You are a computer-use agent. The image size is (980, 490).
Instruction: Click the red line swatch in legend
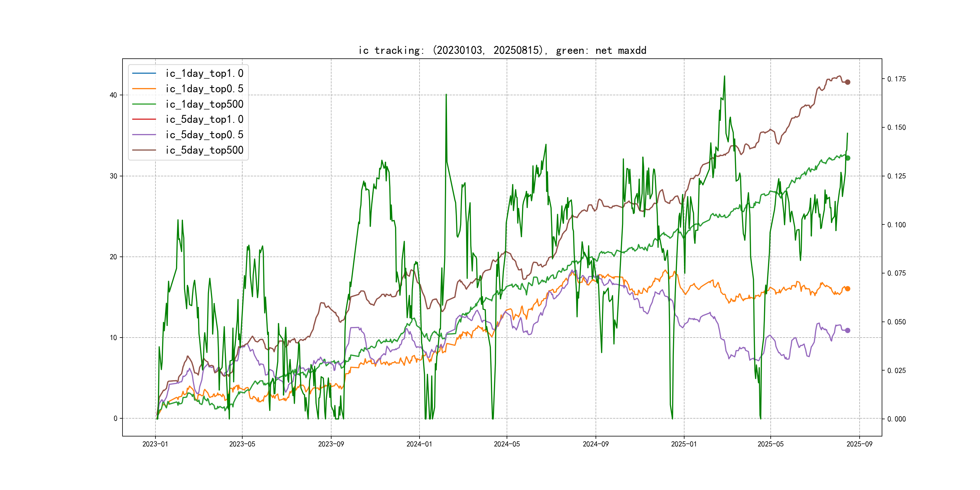pyautogui.click(x=144, y=119)
